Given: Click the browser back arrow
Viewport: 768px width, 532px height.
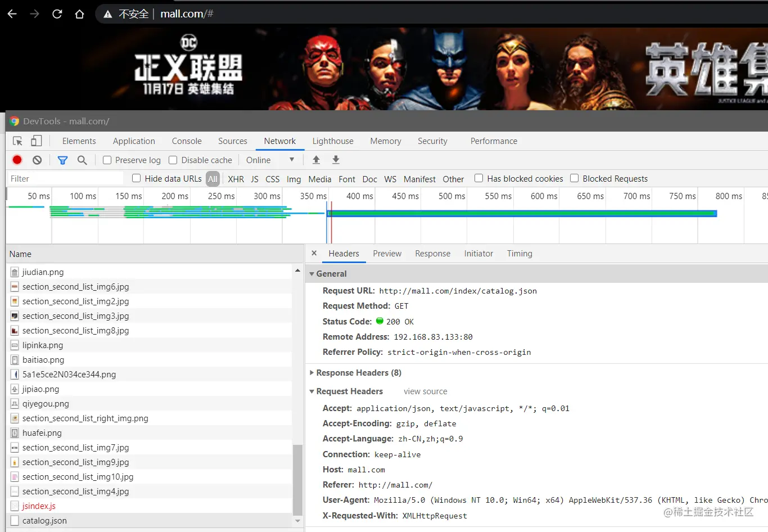Looking at the screenshot, I should 12,13.
